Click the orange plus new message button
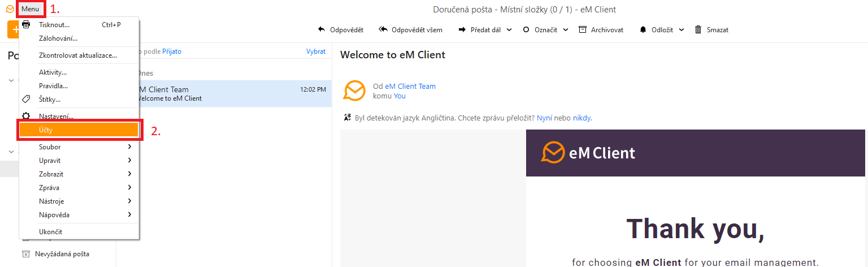This screenshot has height=267, width=868. point(13,29)
